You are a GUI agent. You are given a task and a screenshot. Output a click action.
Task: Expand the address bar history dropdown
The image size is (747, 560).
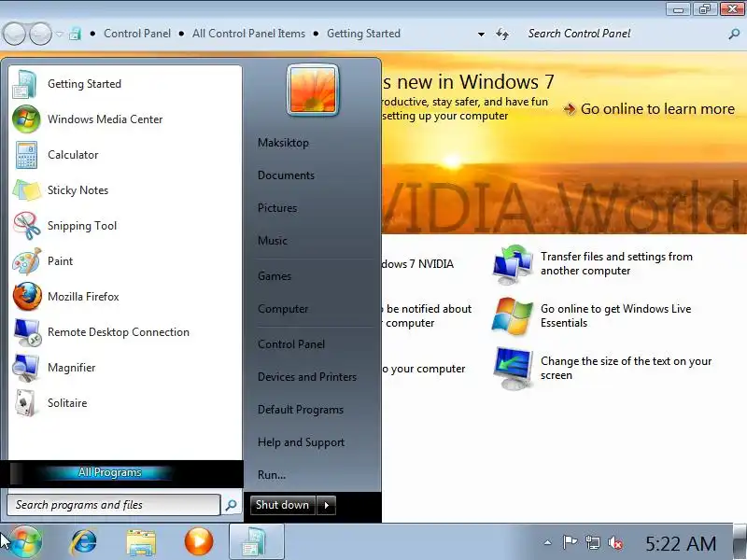[481, 34]
